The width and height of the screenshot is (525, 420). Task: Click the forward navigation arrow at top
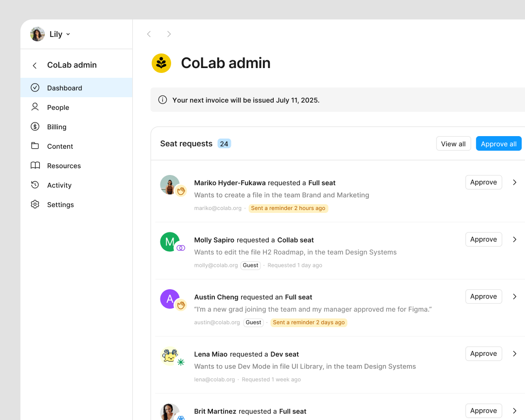[x=169, y=34]
